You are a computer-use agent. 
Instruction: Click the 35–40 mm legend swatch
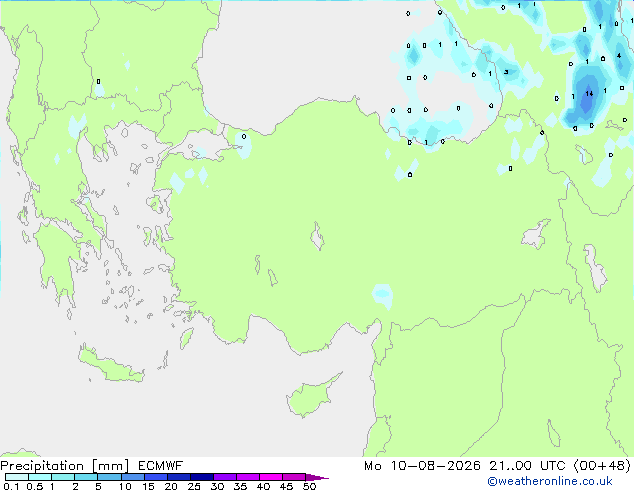click(247, 477)
